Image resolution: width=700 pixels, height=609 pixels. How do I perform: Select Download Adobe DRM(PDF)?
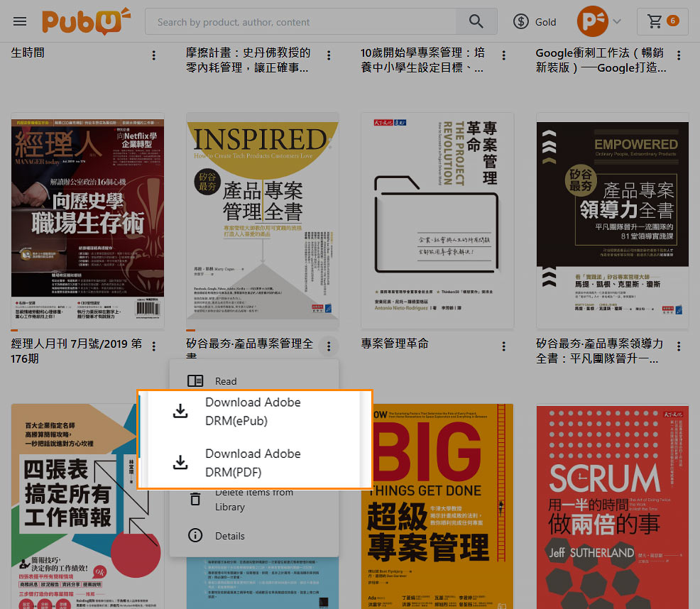253,463
